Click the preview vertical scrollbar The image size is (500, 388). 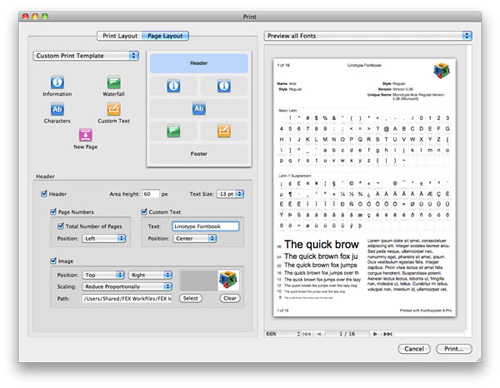[469, 188]
